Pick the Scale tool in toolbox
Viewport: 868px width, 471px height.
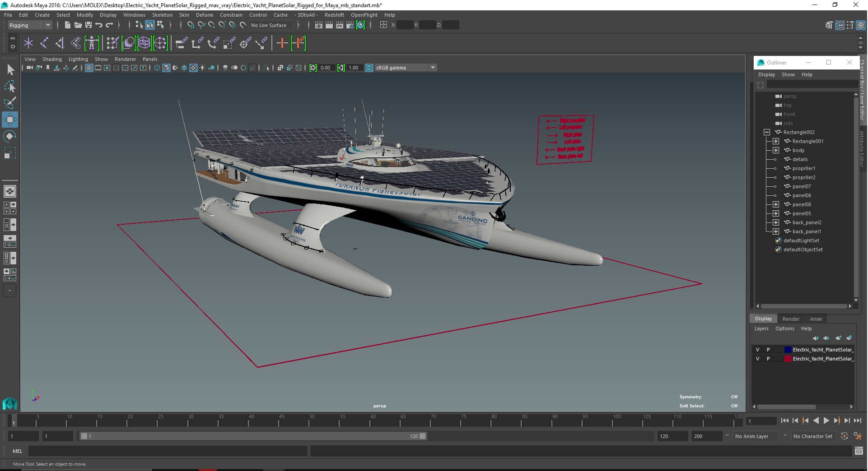[10, 153]
